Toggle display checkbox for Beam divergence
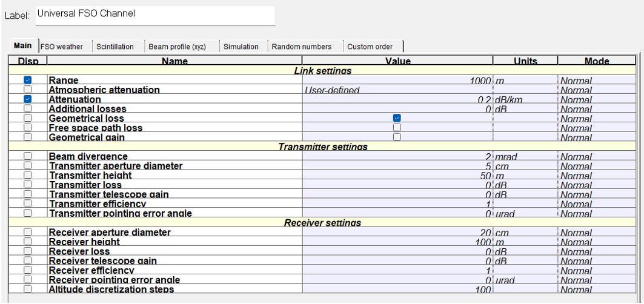 [27, 157]
